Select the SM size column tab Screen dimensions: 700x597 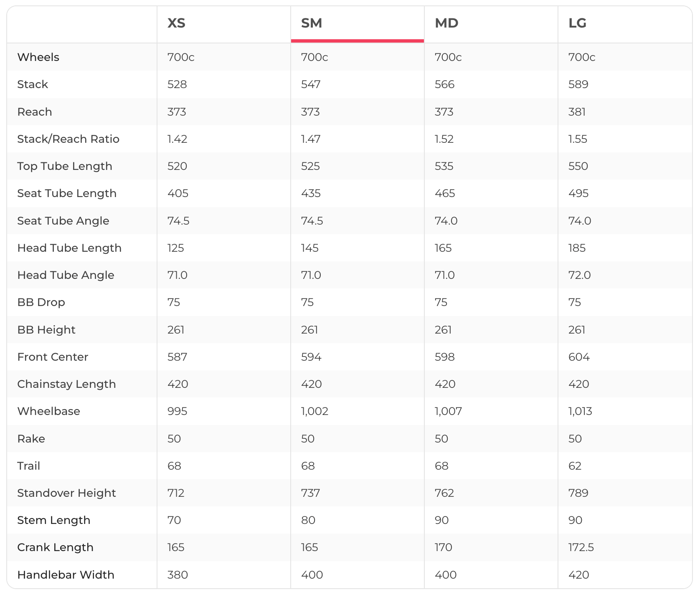coord(312,23)
